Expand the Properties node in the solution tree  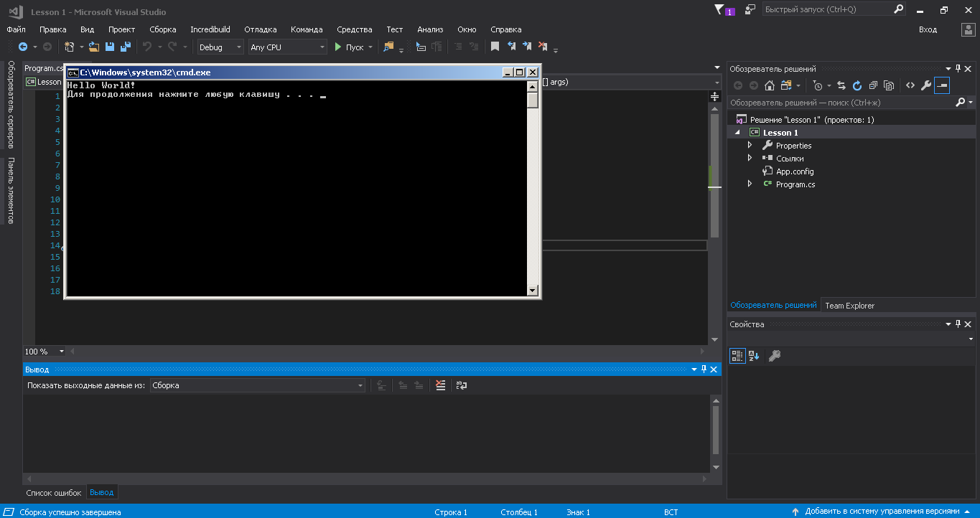[x=750, y=146]
